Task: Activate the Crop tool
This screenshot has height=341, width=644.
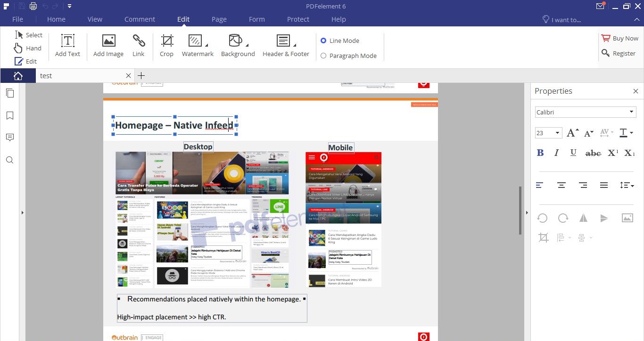Action: point(166,46)
